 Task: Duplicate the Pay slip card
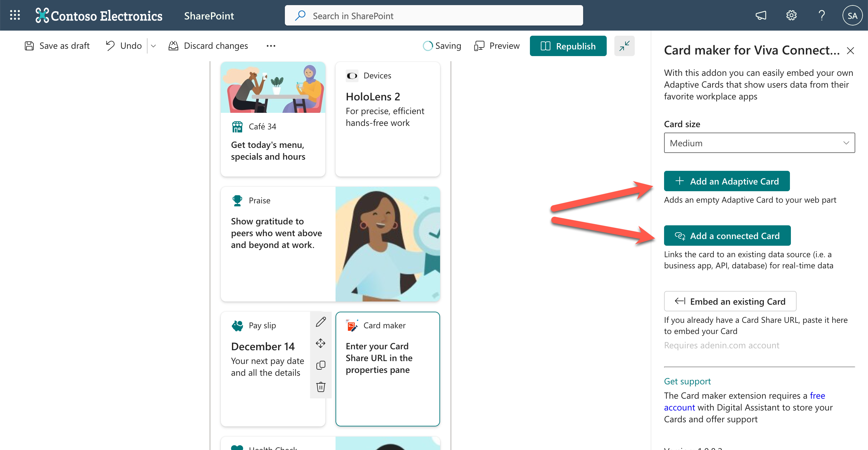point(321,365)
